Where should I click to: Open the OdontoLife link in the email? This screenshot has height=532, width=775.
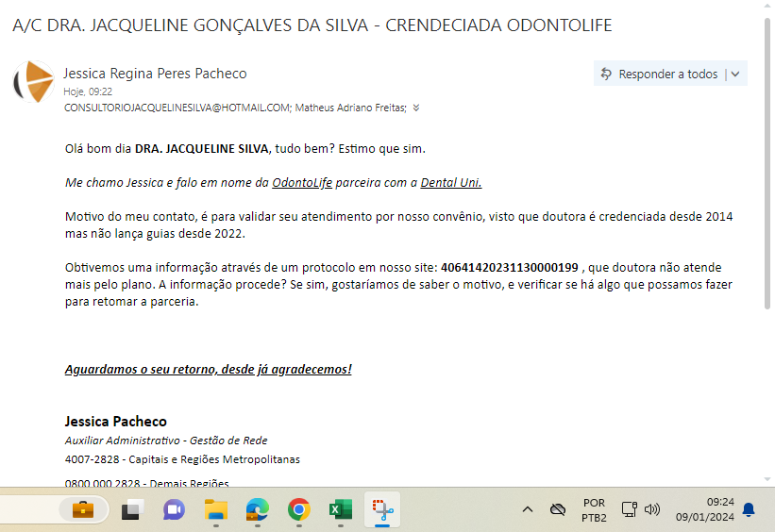click(x=302, y=183)
